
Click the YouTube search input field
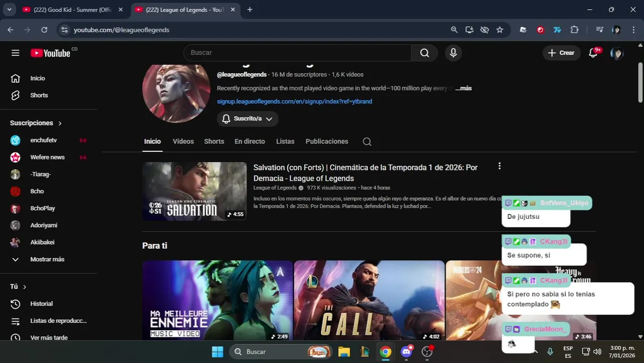point(297,53)
